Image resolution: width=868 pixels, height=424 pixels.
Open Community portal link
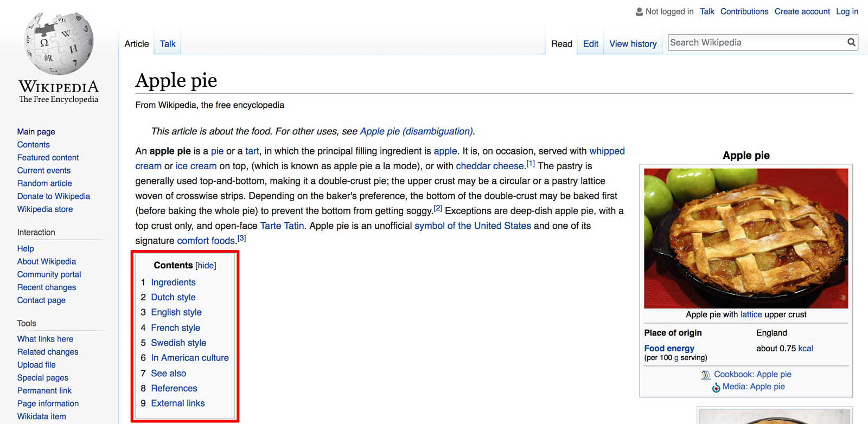(49, 274)
